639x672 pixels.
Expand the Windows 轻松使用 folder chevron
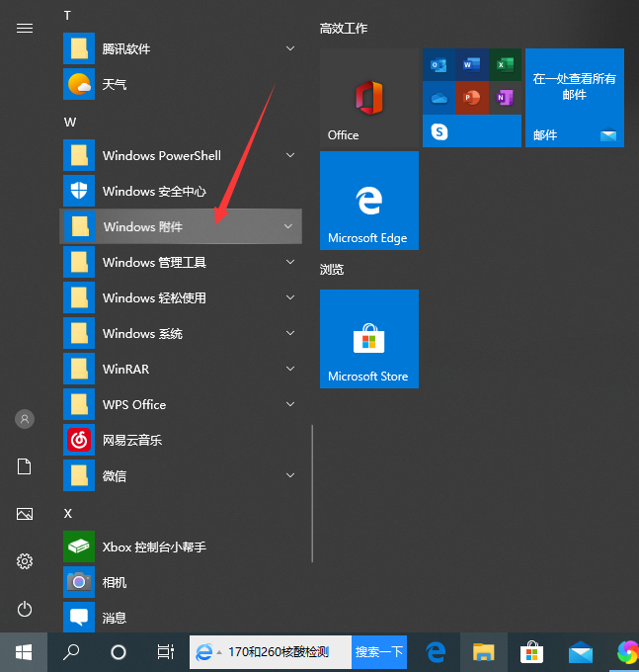(x=290, y=297)
